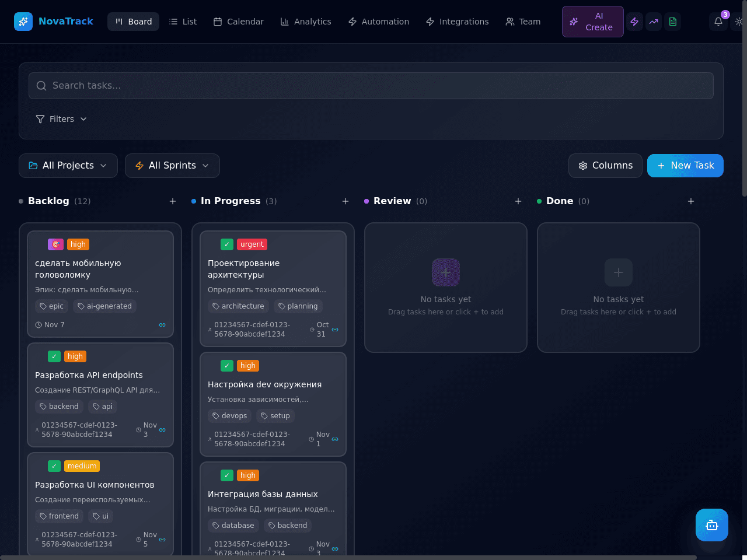
Task: Click the planning tag
Action: [298, 306]
